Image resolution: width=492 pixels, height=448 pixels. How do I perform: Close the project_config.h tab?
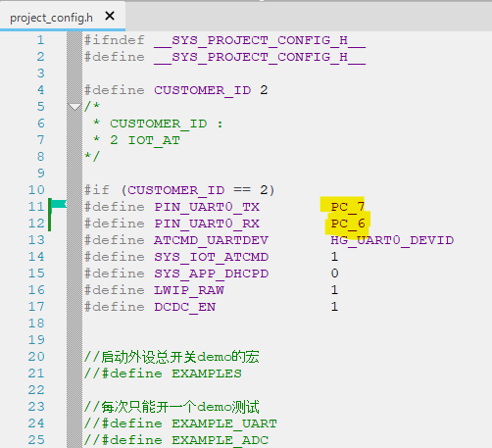click(110, 16)
